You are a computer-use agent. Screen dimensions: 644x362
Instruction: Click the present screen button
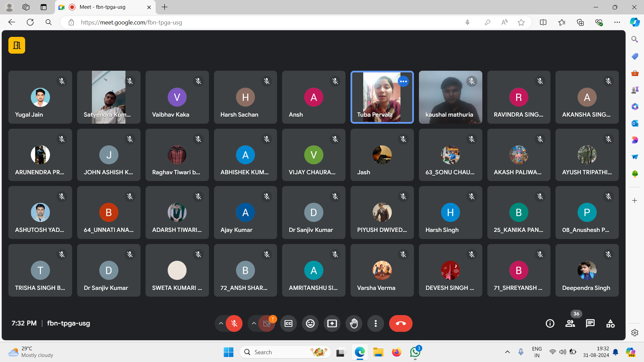(x=332, y=323)
